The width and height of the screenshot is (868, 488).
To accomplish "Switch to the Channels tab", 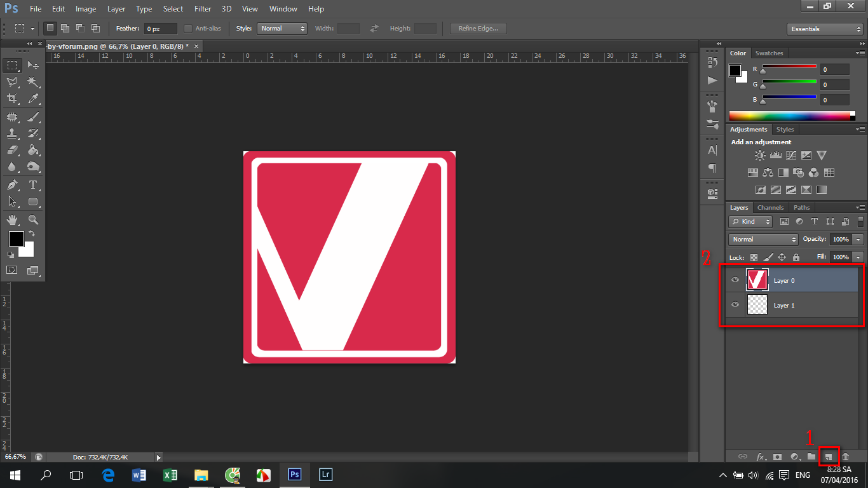I will click(x=770, y=208).
